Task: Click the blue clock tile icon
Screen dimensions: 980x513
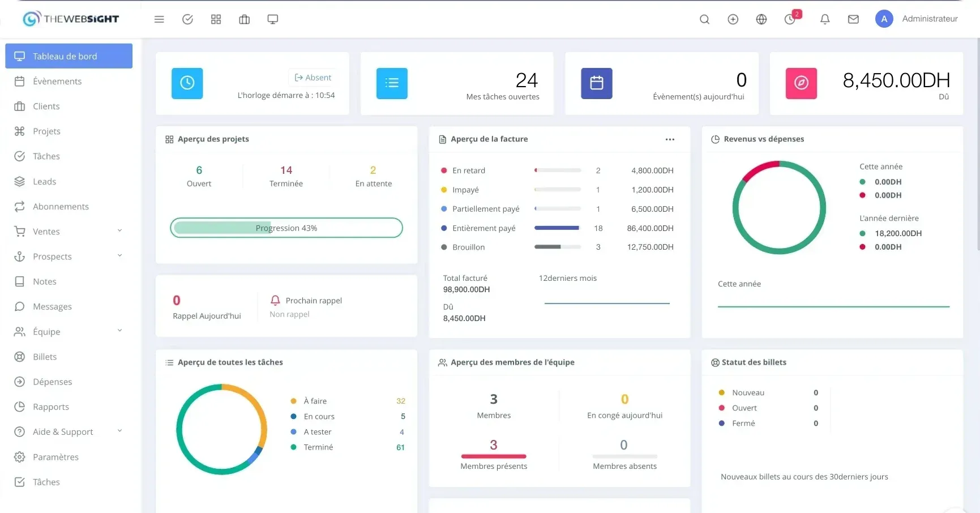Action: point(187,83)
